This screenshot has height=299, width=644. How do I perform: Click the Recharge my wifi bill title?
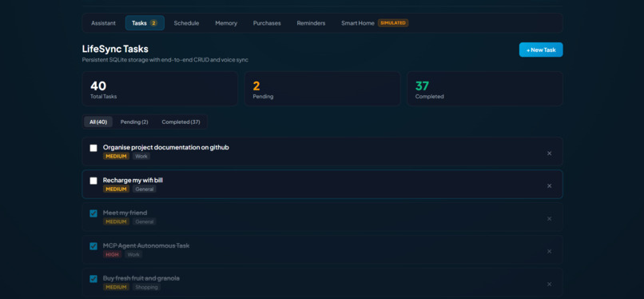133,181
